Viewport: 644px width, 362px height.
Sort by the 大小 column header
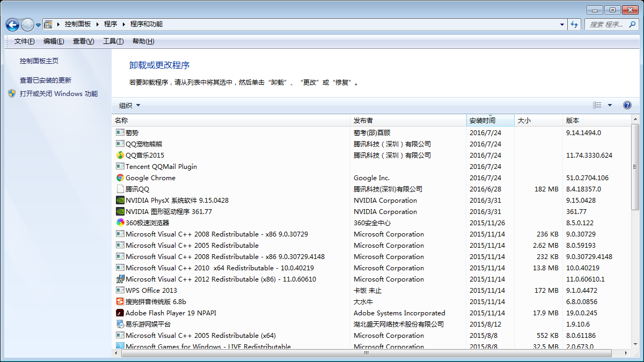538,121
